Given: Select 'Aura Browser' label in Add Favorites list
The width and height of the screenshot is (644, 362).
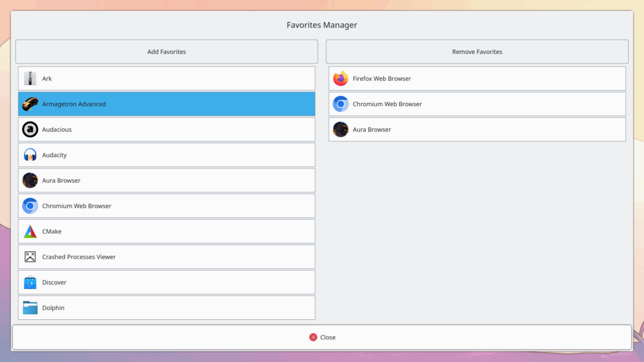Looking at the screenshot, I should point(61,180).
